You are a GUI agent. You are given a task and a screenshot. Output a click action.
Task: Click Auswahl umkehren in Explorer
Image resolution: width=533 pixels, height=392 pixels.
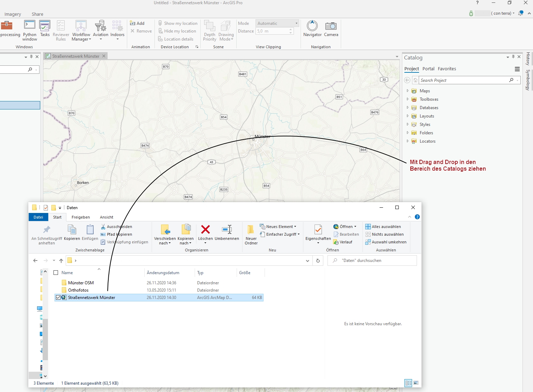tap(386, 242)
